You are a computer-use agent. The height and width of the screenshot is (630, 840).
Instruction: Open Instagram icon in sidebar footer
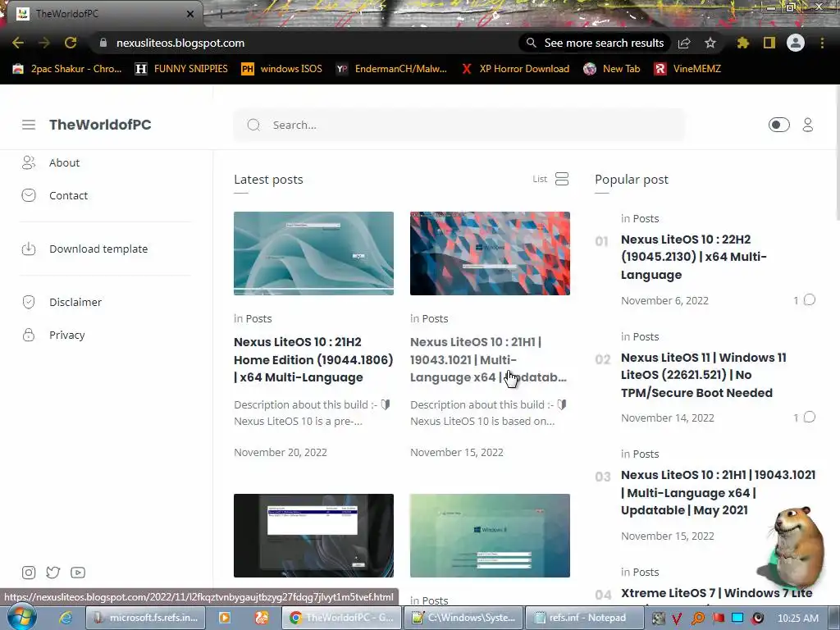tap(29, 573)
